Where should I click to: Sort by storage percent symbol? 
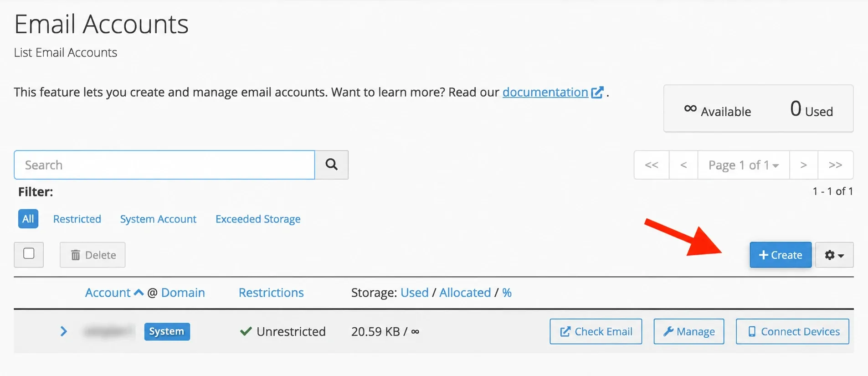507,293
